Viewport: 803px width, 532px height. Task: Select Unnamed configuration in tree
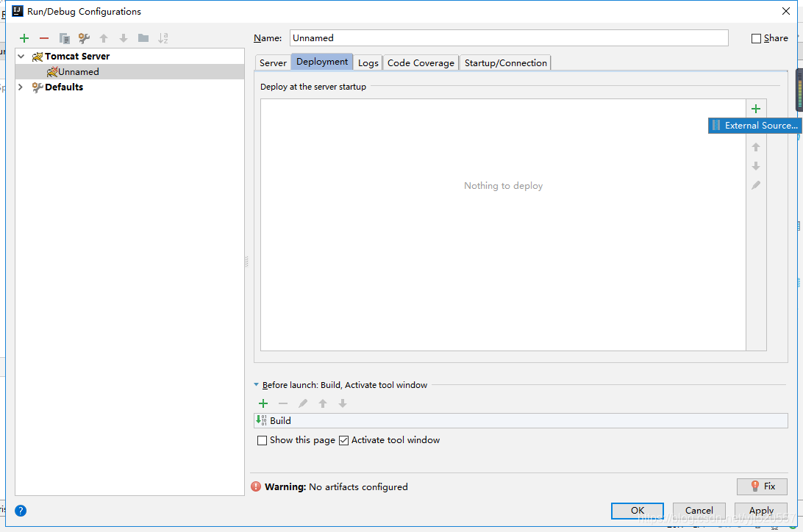coord(129,71)
